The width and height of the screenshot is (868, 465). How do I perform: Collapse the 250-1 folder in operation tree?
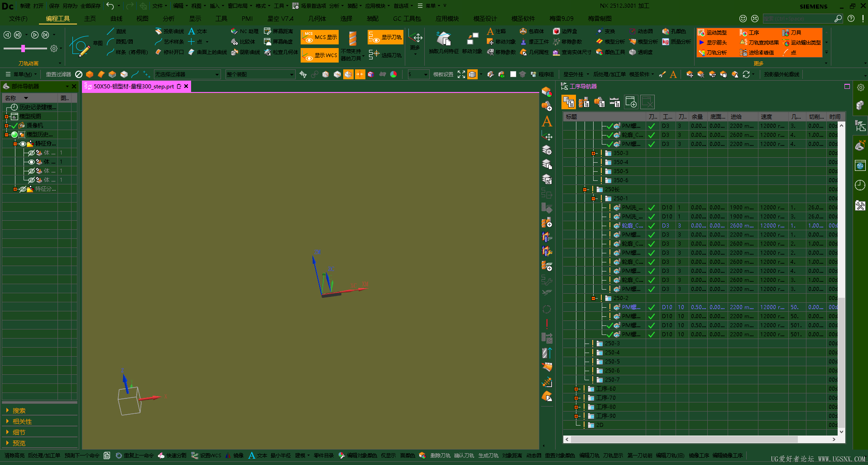pos(593,199)
